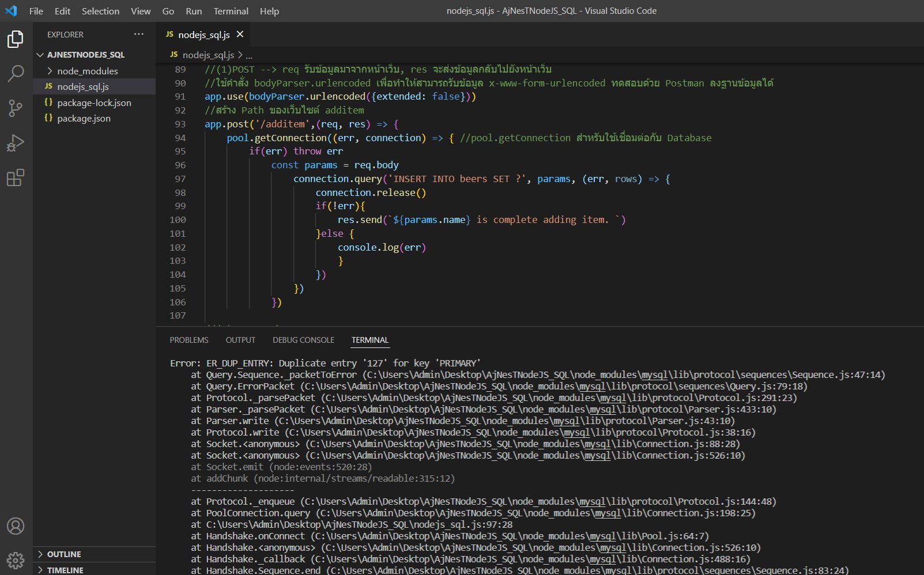Open the Terminal menu
924x575 pixels.
[x=231, y=11]
